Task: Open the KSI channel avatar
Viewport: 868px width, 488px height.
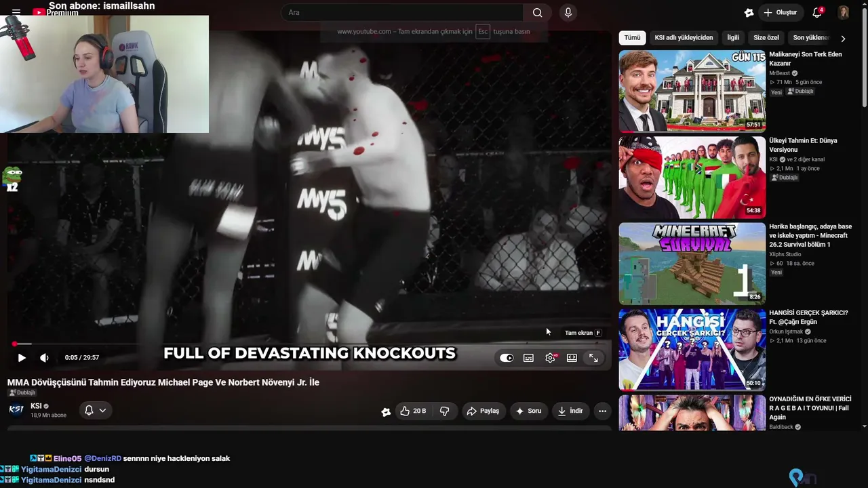Action: (x=16, y=409)
